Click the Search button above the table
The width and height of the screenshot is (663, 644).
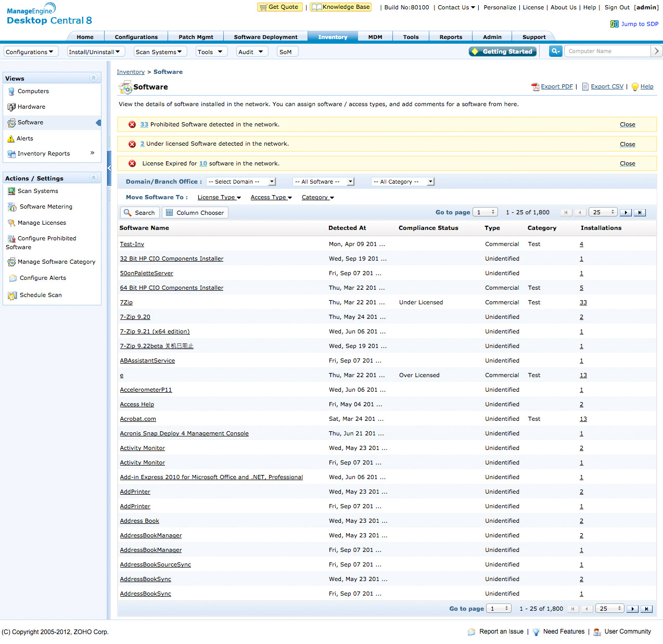click(139, 213)
